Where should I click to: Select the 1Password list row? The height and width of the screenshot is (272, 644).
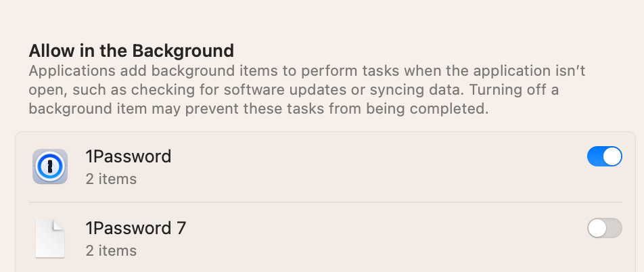point(325,166)
